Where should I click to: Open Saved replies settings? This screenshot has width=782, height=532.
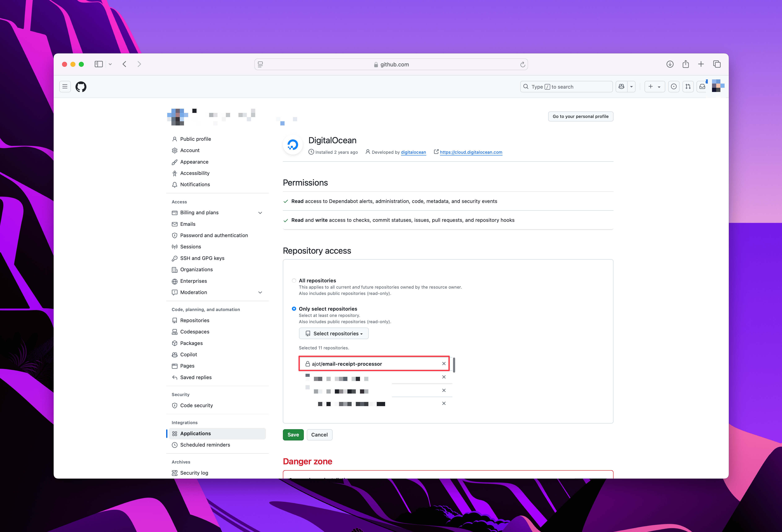pos(196,377)
